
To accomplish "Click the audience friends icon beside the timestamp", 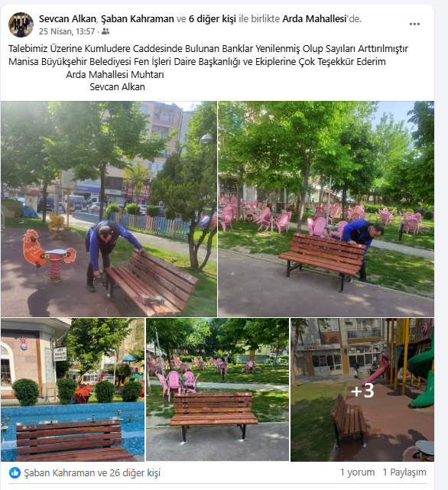I will [106, 31].
